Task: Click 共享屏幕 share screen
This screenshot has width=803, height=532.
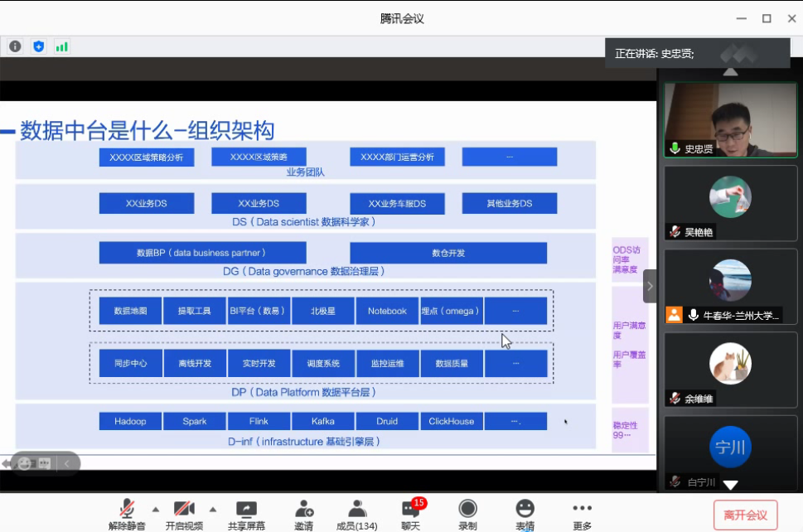Action: (246, 515)
